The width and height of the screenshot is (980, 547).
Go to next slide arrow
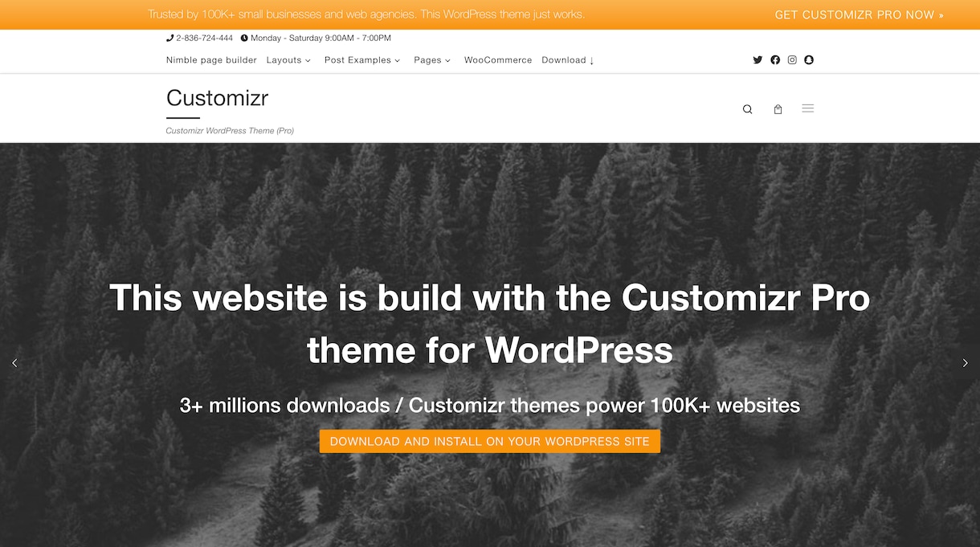965,363
